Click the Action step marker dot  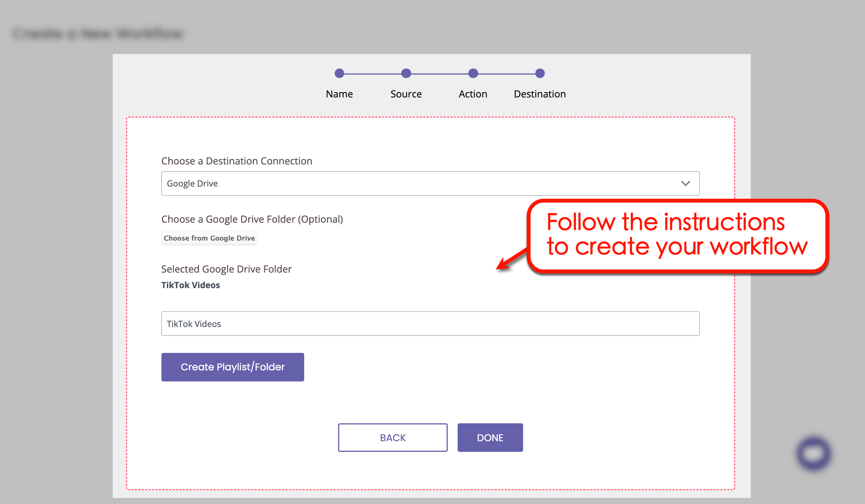[473, 73]
